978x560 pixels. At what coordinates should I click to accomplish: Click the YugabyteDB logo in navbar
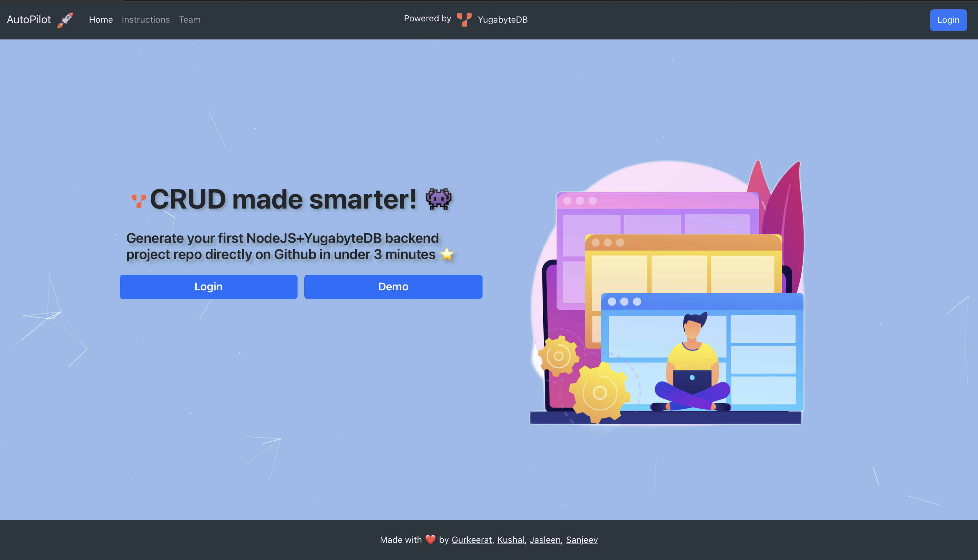[x=464, y=20]
